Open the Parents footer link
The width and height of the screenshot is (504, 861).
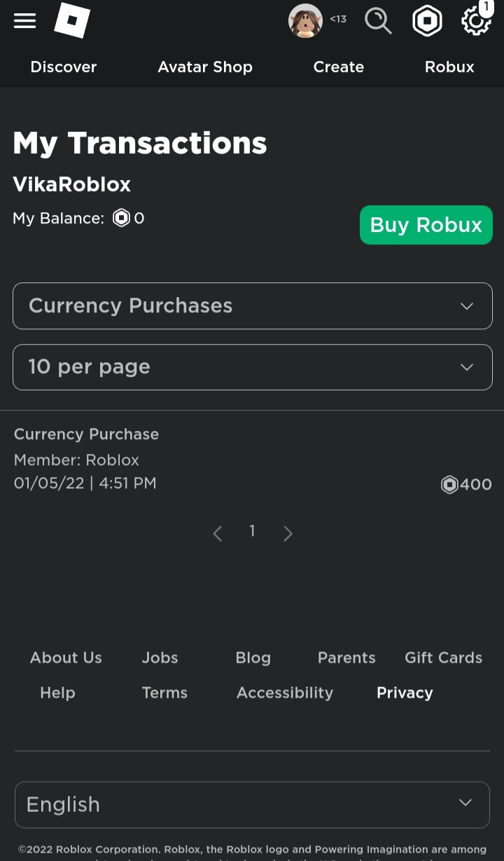point(346,658)
